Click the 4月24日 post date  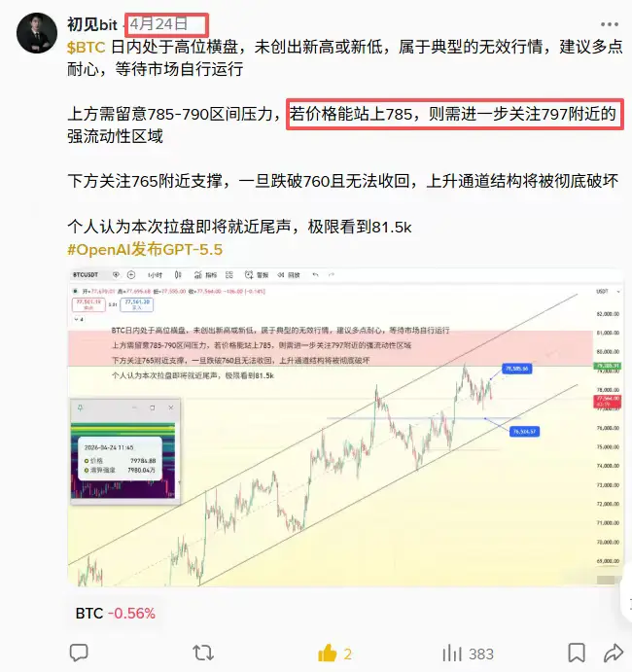pos(158,24)
